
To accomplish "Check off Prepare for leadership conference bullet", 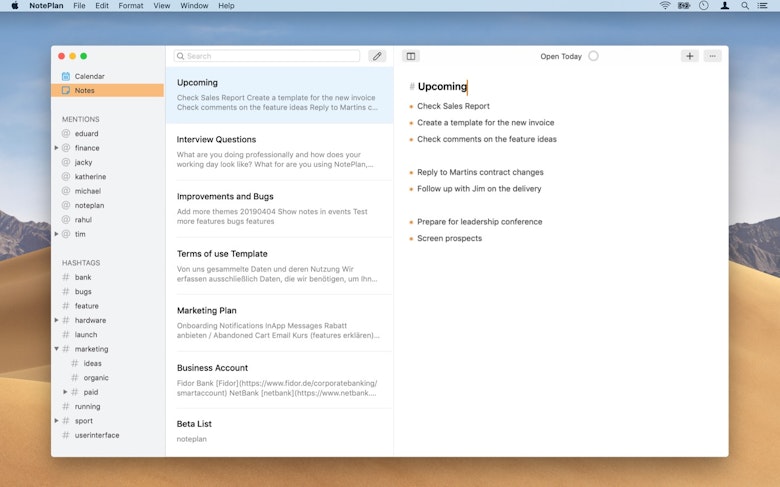I will (411, 222).
